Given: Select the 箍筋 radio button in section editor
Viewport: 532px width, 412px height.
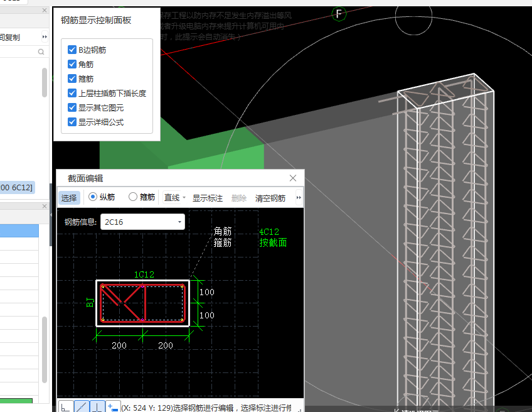Looking at the screenshot, I should tap(132, 197).
